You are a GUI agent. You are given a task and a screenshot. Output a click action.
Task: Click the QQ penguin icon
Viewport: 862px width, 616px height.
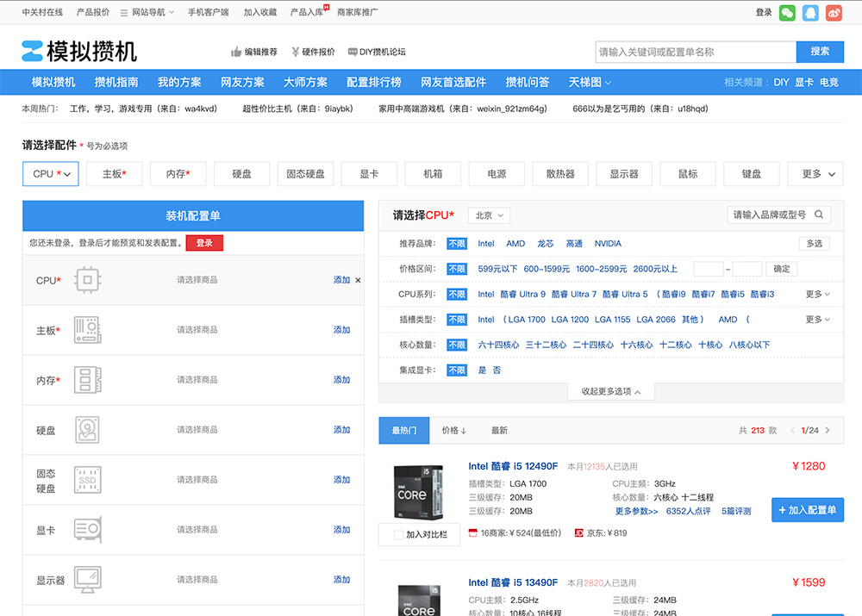pyautogui.click(x=810, y=13)
